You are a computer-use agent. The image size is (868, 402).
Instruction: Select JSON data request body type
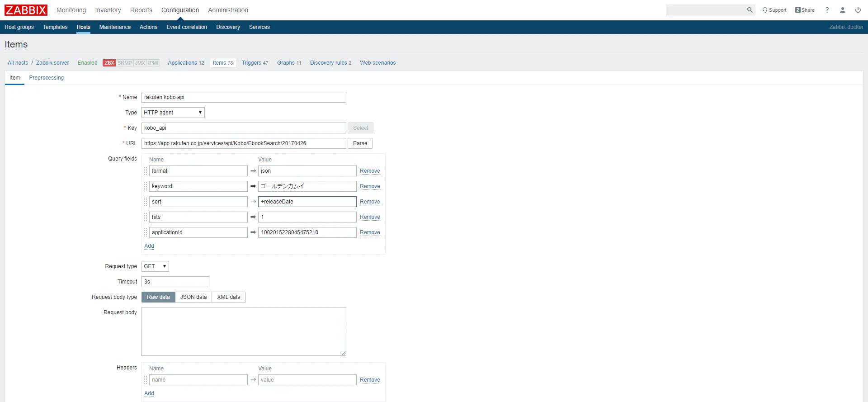click(193, 297)
